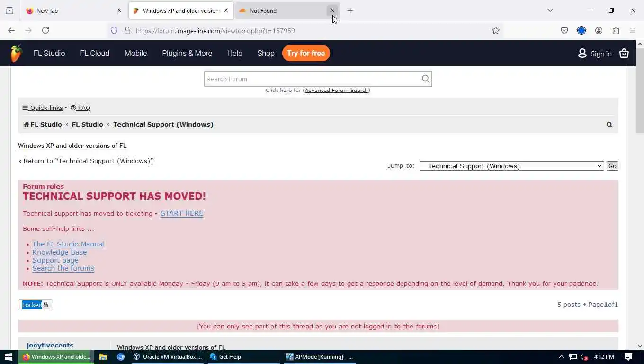Open The FL Studio Manual link
Image resolution: width=644 pixels, height=364 pixels.
point(68,244)
